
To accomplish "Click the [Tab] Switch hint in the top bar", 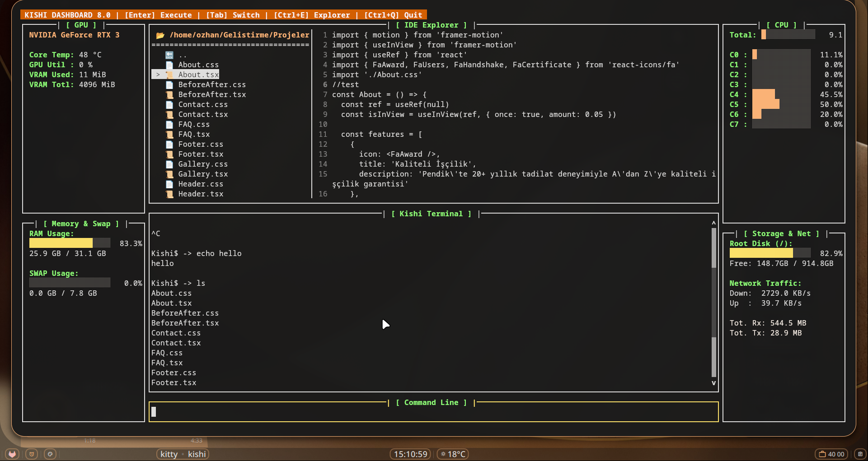I will [233, 15].
